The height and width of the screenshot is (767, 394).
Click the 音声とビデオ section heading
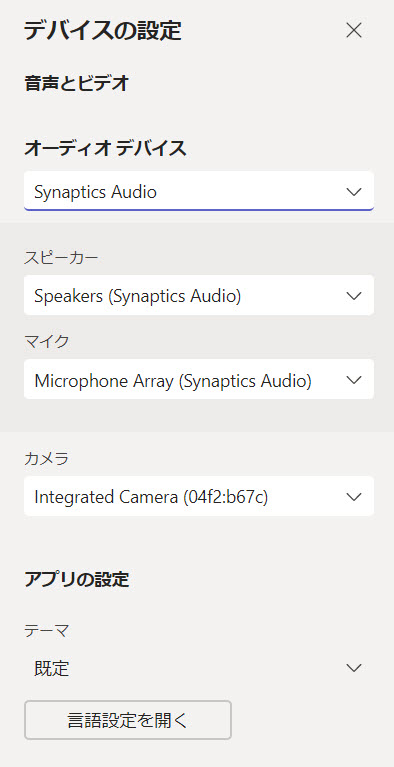76,84
